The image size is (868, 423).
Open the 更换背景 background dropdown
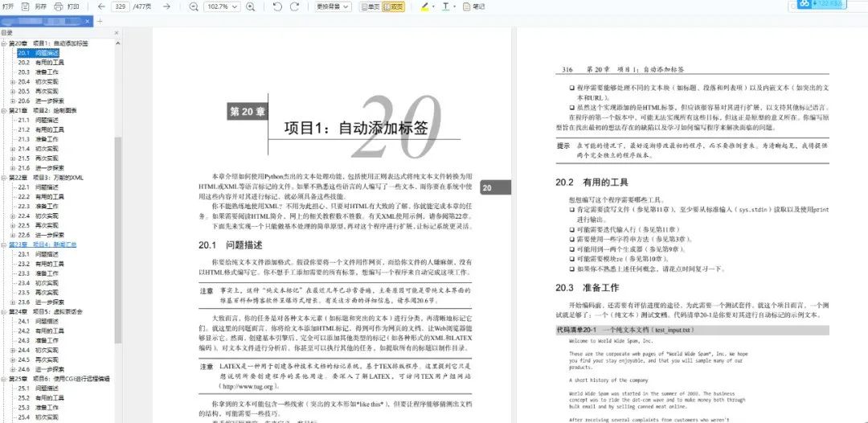(334, 6)
